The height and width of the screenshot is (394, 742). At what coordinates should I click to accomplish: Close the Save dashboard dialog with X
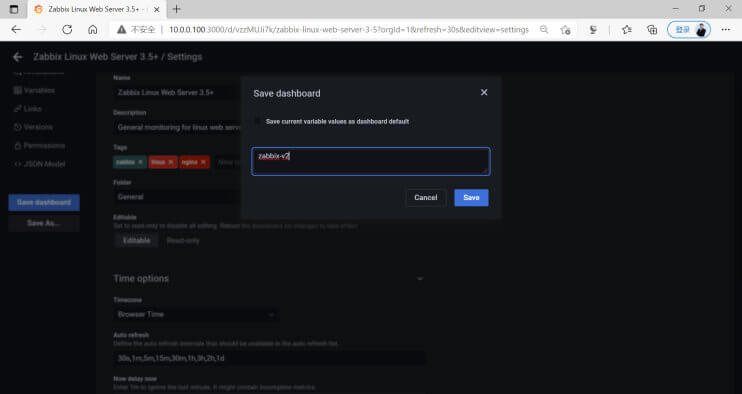pyautogui.click(x=484, y=92)
